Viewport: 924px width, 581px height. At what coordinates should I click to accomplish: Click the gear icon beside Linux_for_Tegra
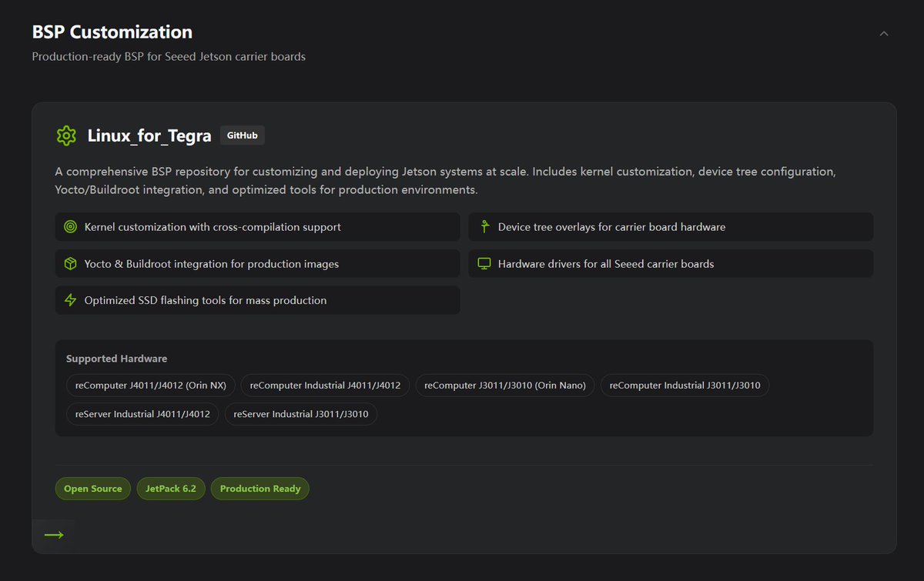click(66, 136)
